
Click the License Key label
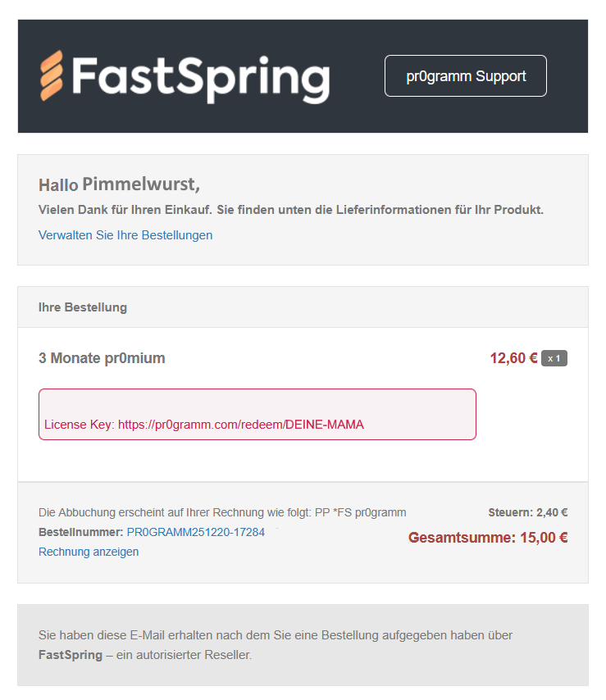[80, 425]
